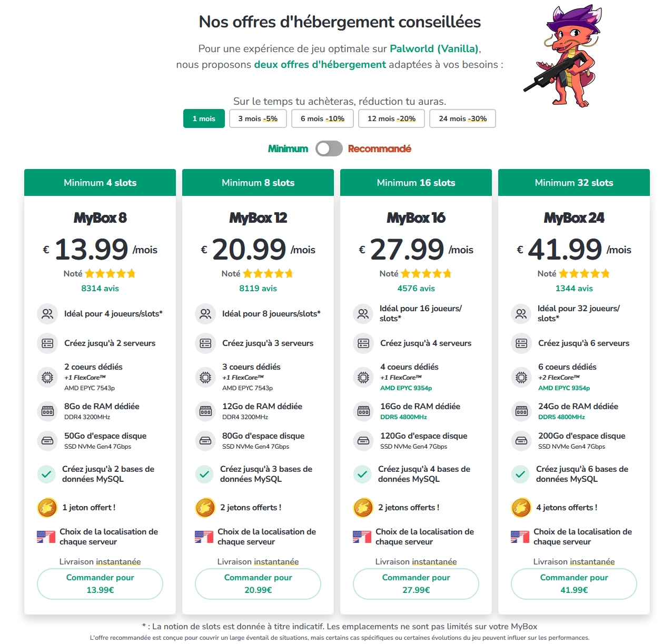The image size is (672, 644).
Task: Order MyBox 8 for 13.99€
Action: (x=100, y=583)
